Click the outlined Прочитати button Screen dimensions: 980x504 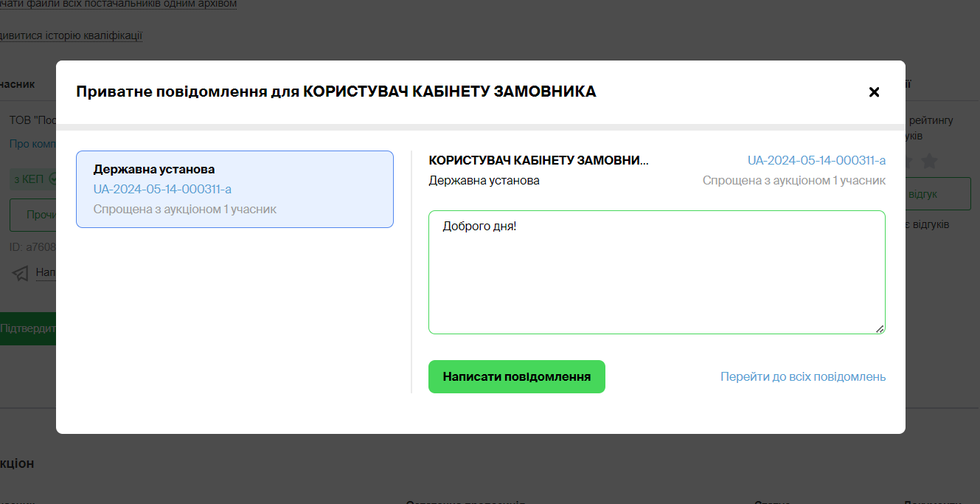point(34,215)
